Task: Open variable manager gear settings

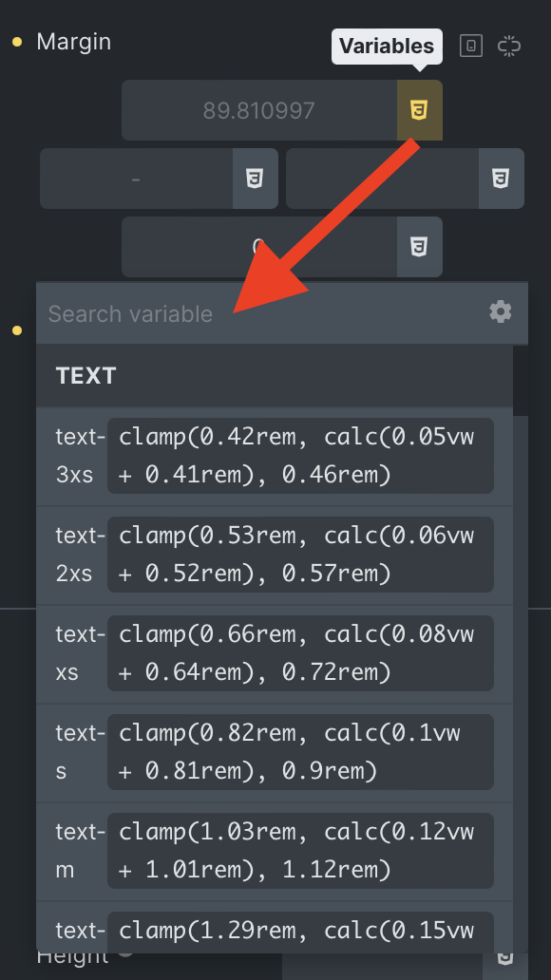Action: click(x=501, y=311)
